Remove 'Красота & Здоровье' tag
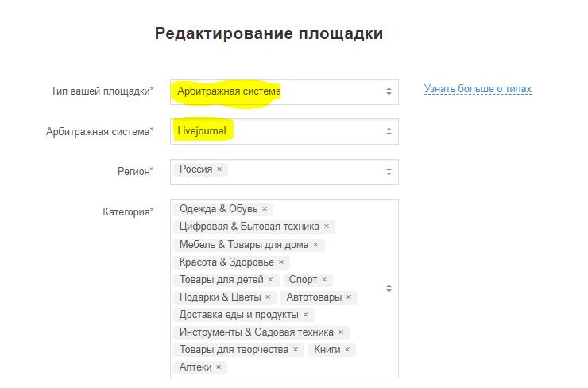The width and height of the screenshot is (588, 388). 281,262
